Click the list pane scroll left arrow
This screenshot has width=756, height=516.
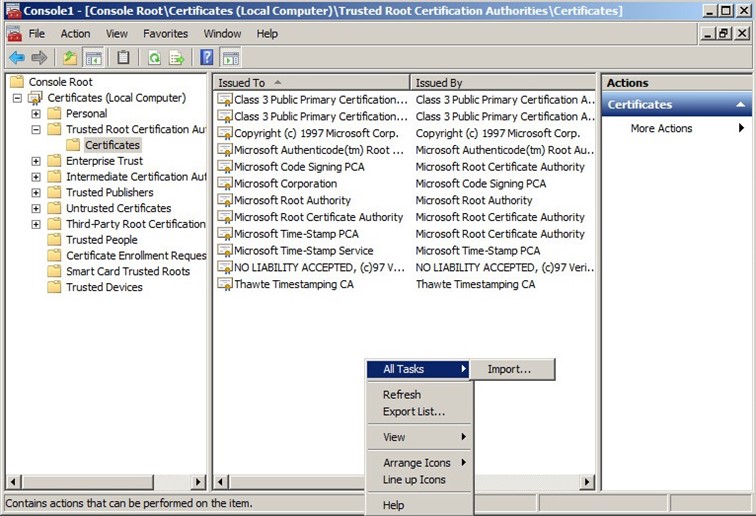click(221, 481)
